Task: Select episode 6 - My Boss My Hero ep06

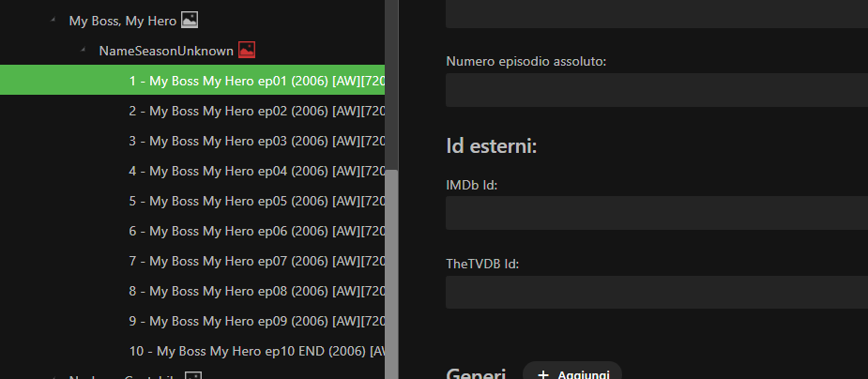Action: pyautogui.click(x=192, y=231)
